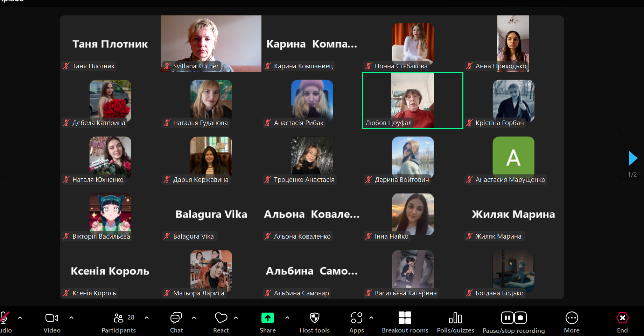Open the Apps menu icon
The image size is (644, 336).
[x=356, y=322]
